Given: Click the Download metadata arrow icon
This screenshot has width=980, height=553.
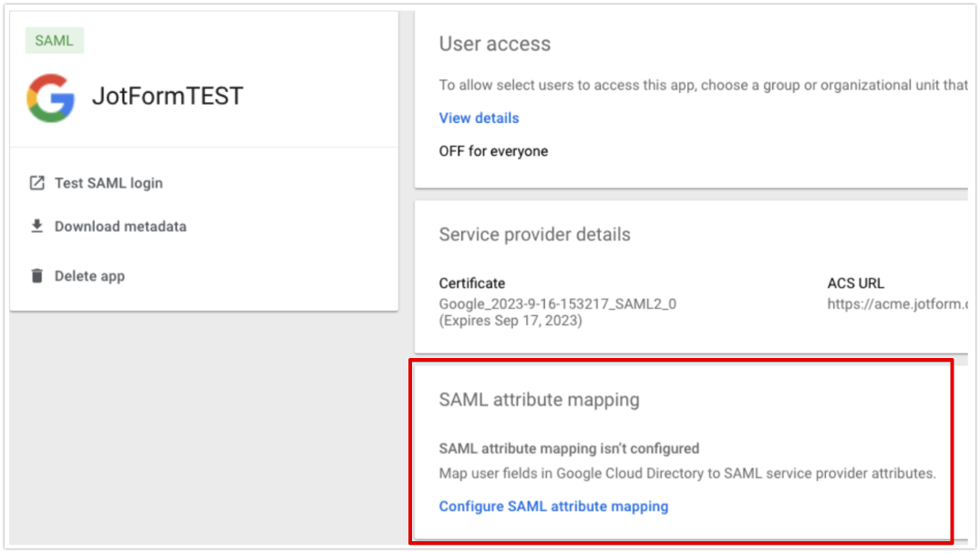Looking at the screenshot, I should [36, 227].
